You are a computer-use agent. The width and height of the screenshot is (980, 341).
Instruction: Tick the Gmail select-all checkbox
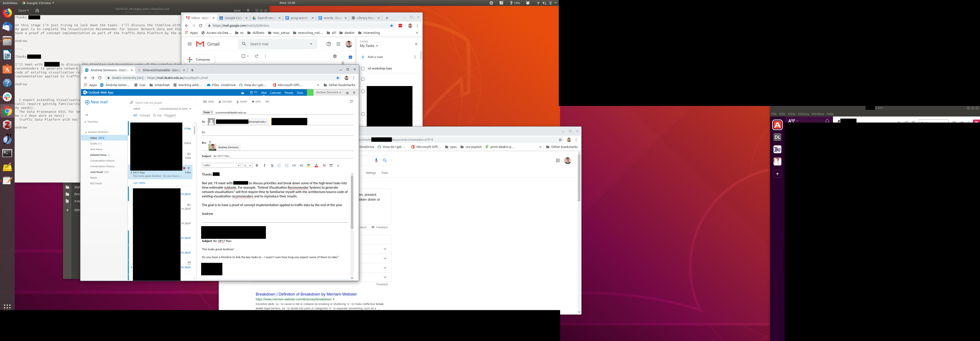click(x=243, y=56)
